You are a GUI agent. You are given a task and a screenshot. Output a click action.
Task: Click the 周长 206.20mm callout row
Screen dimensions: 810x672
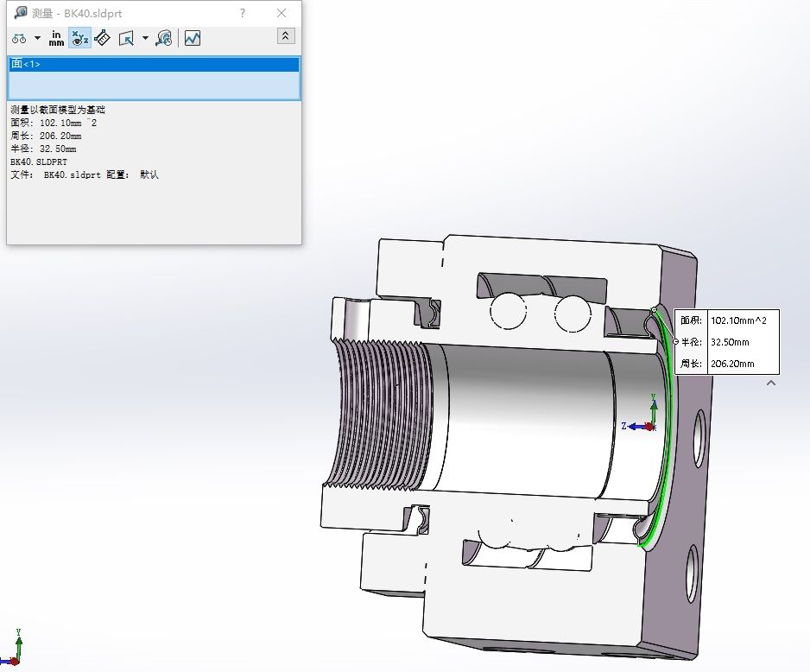tap(727, 364)
